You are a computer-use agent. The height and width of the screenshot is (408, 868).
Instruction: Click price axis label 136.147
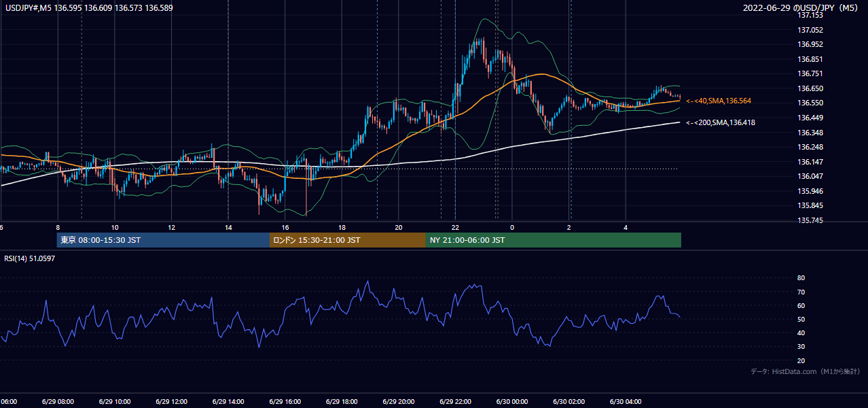pyautogui.click(x=810, y=162)
